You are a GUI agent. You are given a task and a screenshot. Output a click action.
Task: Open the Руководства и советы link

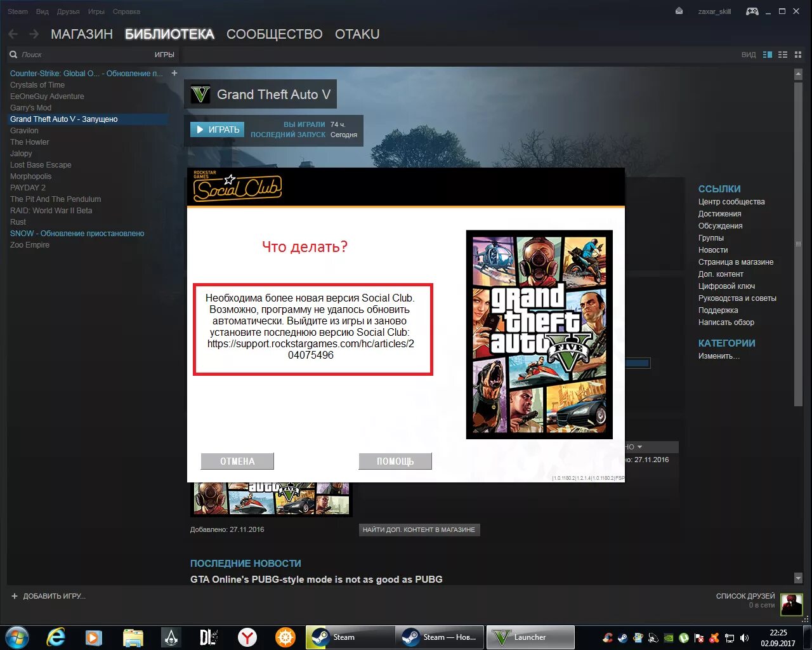(737, 298)
